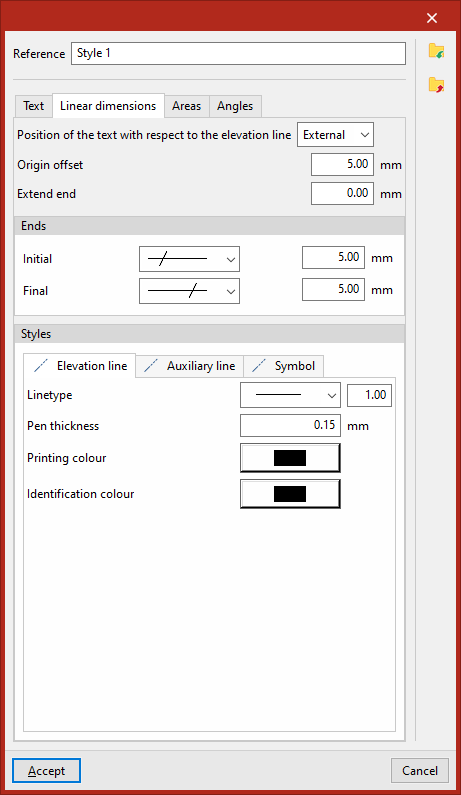Click the Reference name field
461x795 pixels.
click(x=238, y=54)
